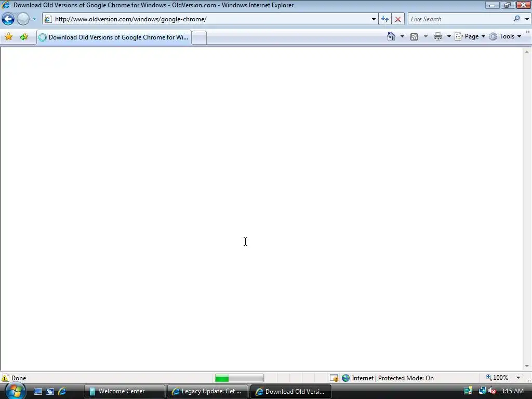The image size is (532, 399).
Task: Click Internet | Protected Mode: On text
Action: point(393,378)
